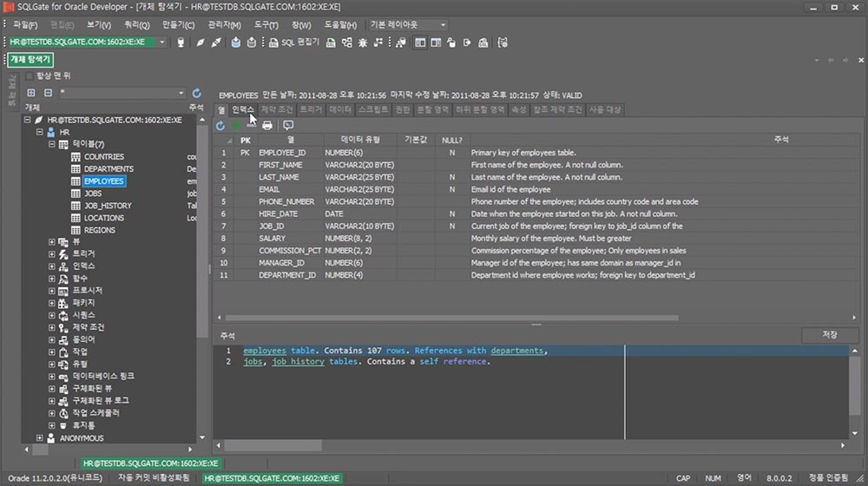The image size is (868, 486).
Task: Expand the ANONYMOUS user node
Action: click(39, 438)
